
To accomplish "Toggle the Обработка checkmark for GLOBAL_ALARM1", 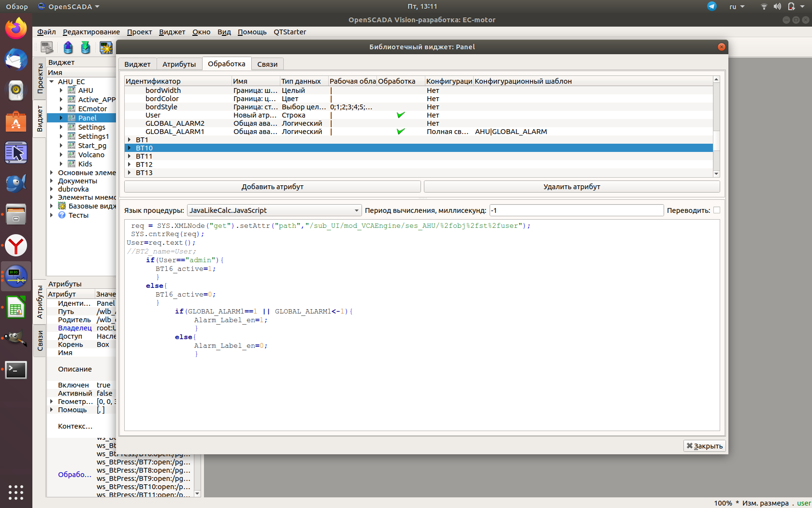I will tap(400, 132).
